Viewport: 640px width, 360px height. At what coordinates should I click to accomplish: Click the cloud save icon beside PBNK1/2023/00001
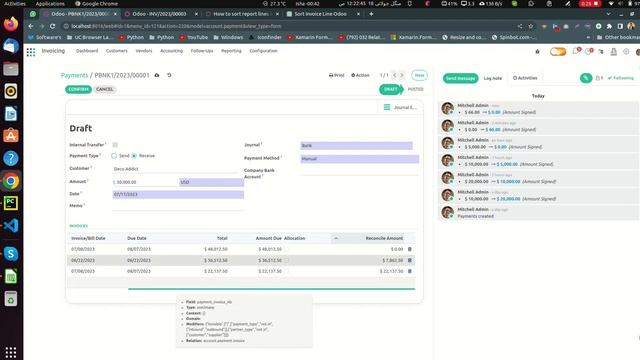click(x=157, y=75)
